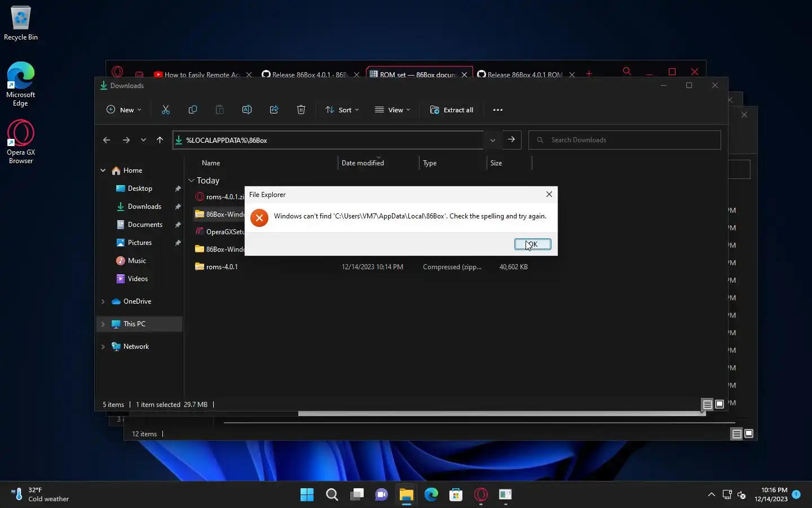Sort by the Size column header

(496, 163)
